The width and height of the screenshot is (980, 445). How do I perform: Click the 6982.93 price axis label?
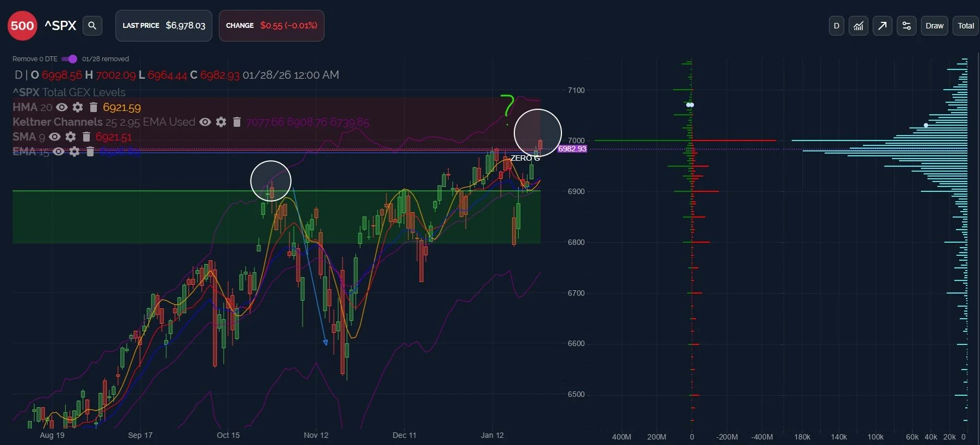click(572, 149)
